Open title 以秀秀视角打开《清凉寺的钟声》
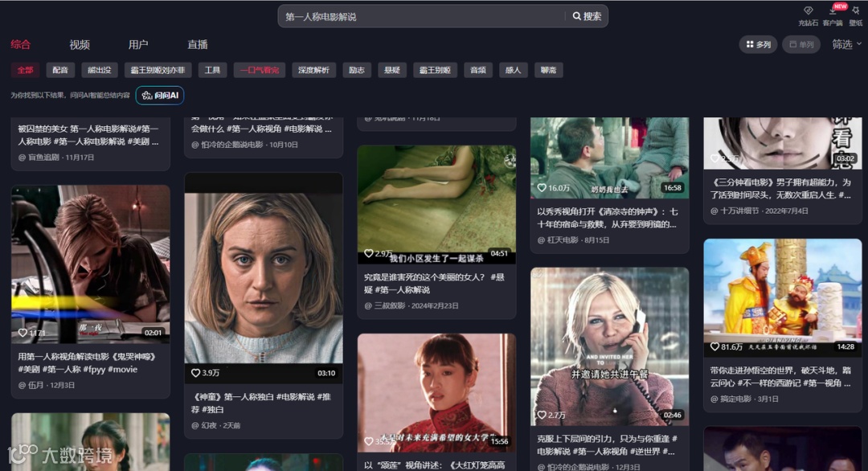This screenshot has height=471, width=868. coord(608,218)
